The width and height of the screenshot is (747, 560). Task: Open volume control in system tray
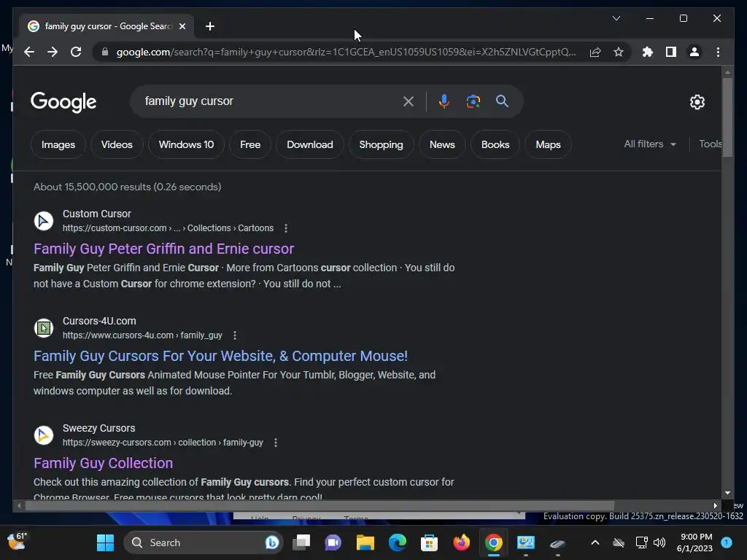[x=659, y=542]
